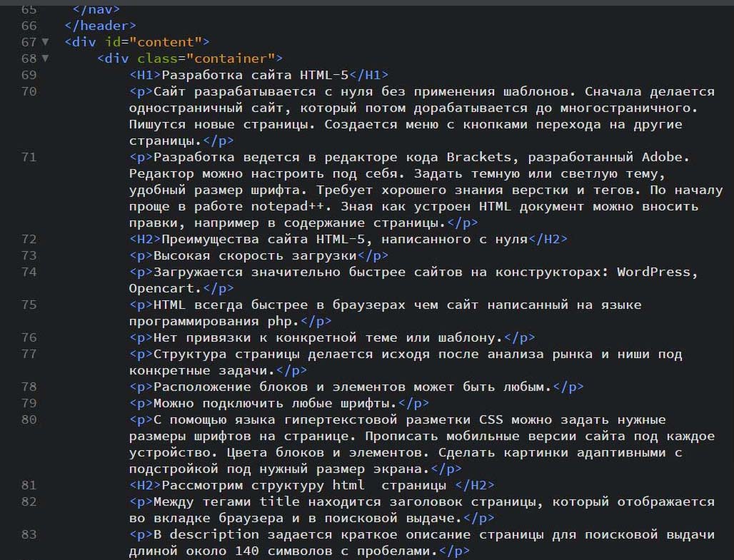
Task: Select line number 72 in the gutter
Action: 29,239
